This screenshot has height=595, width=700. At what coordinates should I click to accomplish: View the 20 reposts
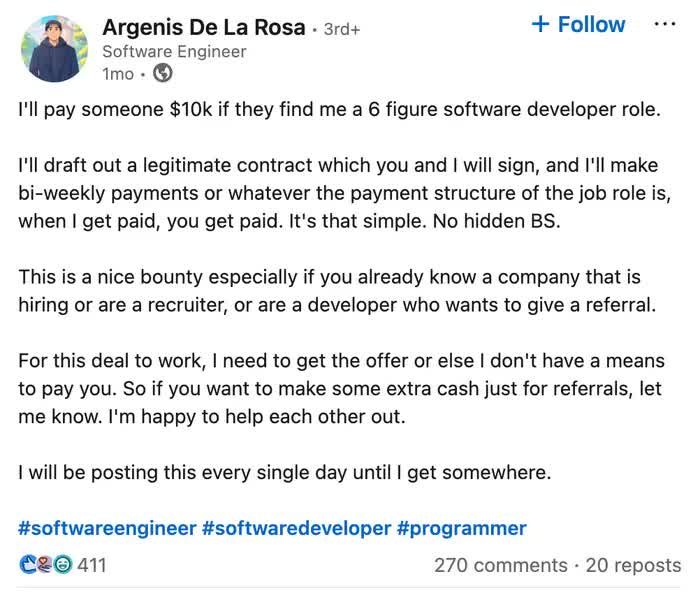(633, 566)
